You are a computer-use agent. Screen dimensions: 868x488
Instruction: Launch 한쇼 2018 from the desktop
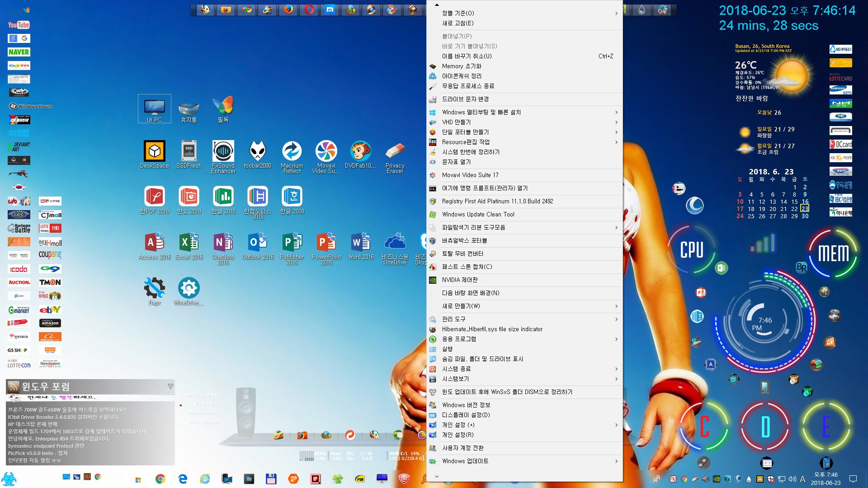pyautogui.click(x=189, y=200)
